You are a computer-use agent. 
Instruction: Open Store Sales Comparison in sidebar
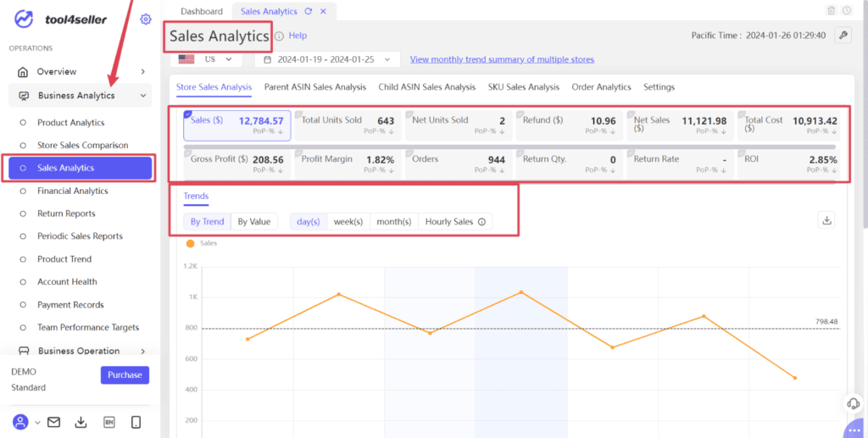point(82,146)
